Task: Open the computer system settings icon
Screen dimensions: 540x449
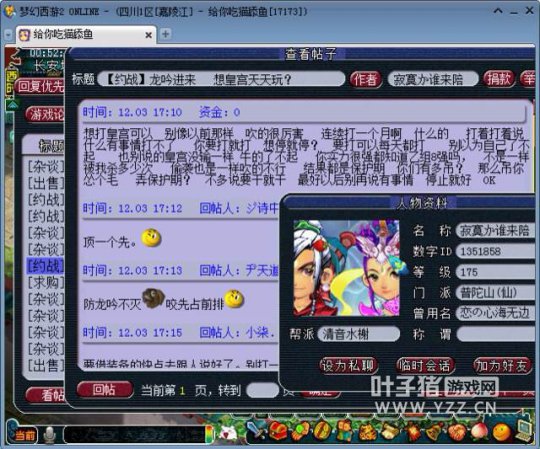Action: coord(525,430)
